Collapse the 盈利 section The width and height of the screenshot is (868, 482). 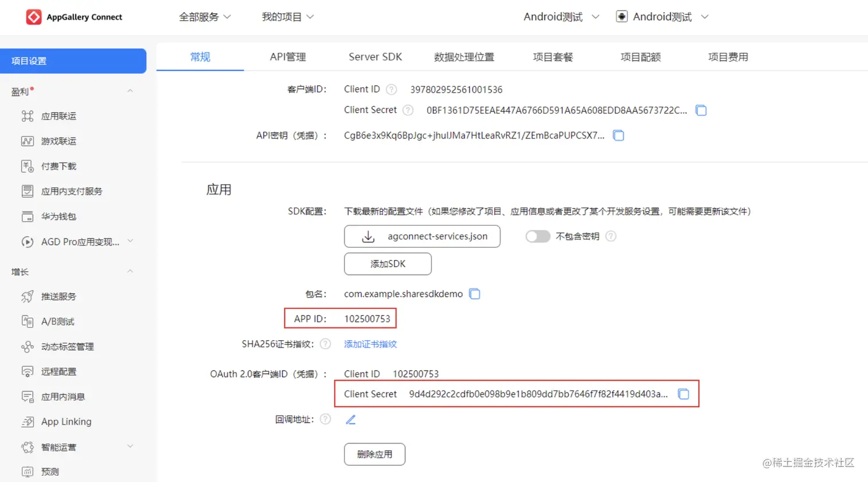130,91
